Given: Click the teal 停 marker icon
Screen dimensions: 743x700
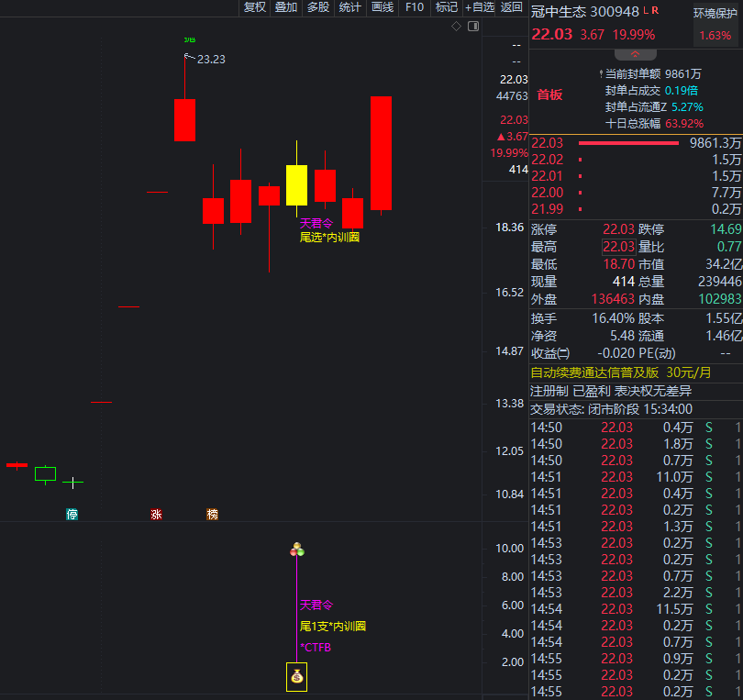Looking at the screenshot, I should point(72,515).
